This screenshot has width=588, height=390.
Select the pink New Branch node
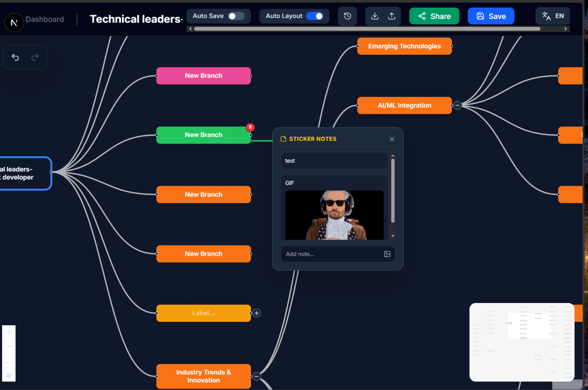coord(204,76)
